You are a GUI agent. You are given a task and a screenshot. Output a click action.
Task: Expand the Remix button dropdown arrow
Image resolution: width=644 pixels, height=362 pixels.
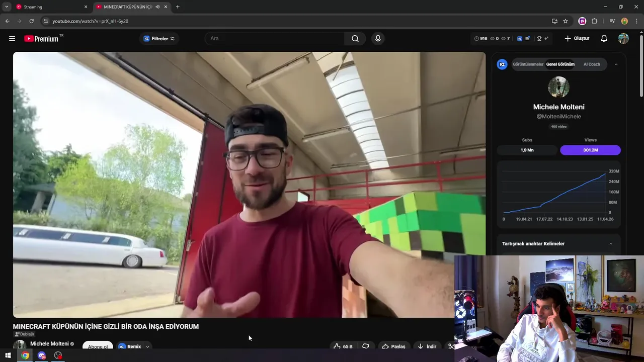pos(147,346)
